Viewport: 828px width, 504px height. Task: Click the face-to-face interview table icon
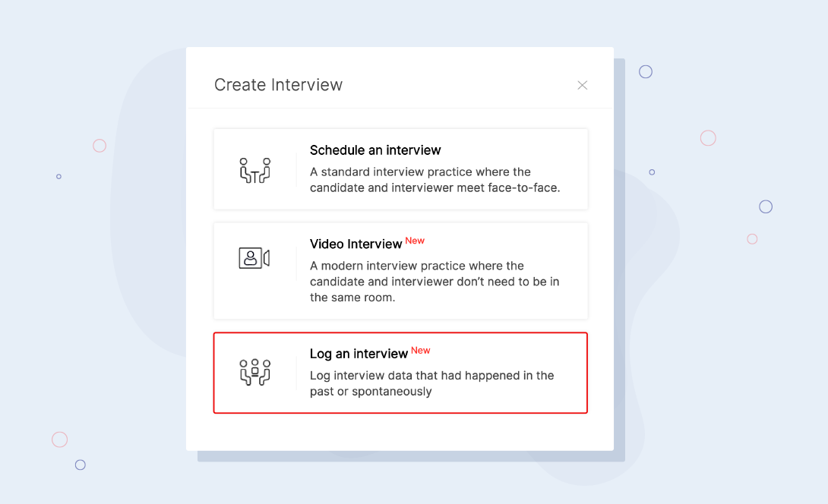coord(255,169)
